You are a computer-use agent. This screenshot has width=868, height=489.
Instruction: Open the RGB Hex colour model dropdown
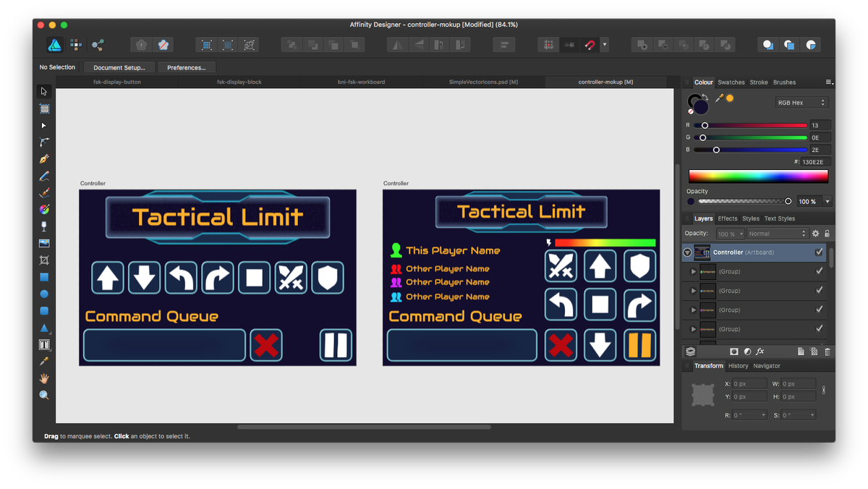pos(801,103)
